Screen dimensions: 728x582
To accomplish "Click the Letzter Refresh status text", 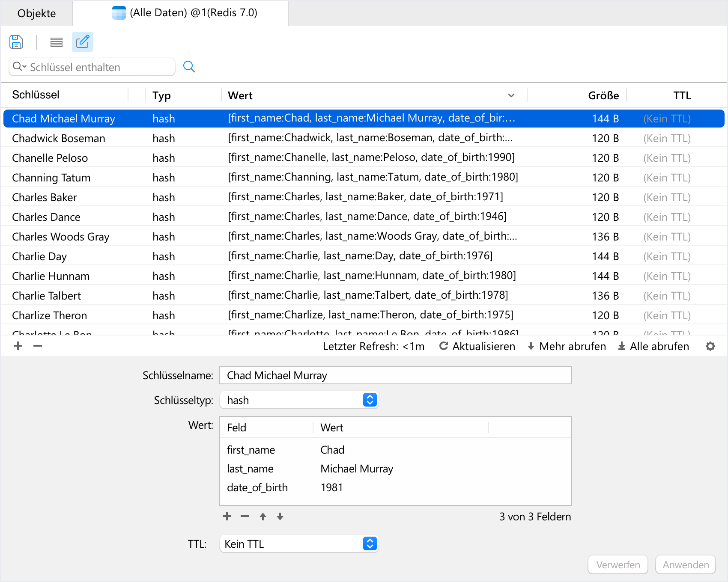I will (374, 346).
